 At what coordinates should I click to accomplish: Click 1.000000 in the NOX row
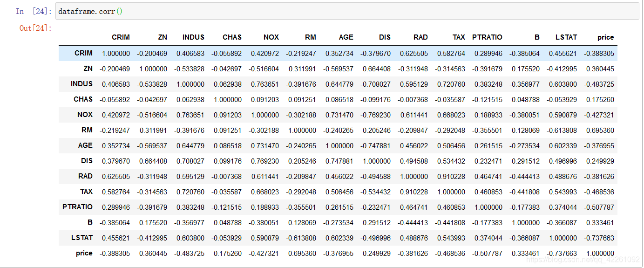(x=265, y=115)
